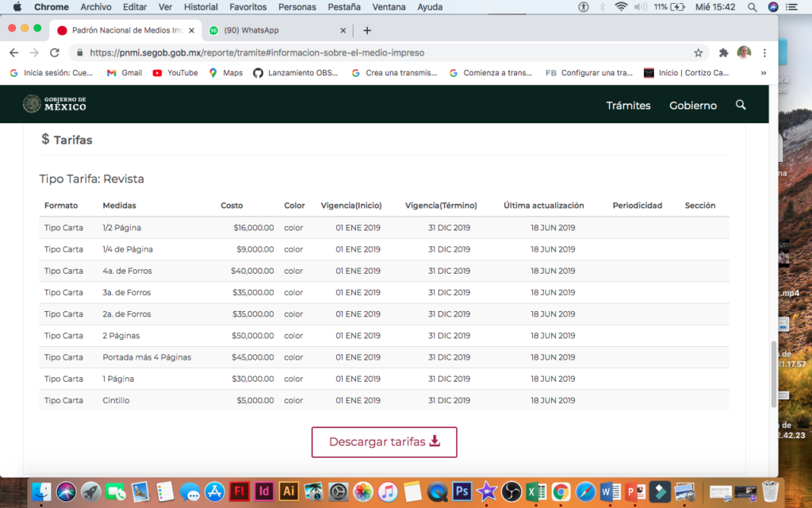This screenshot has width=812, height=508.
Task: Reload the page with the refresh icon
Action: (x=55, y=53)
